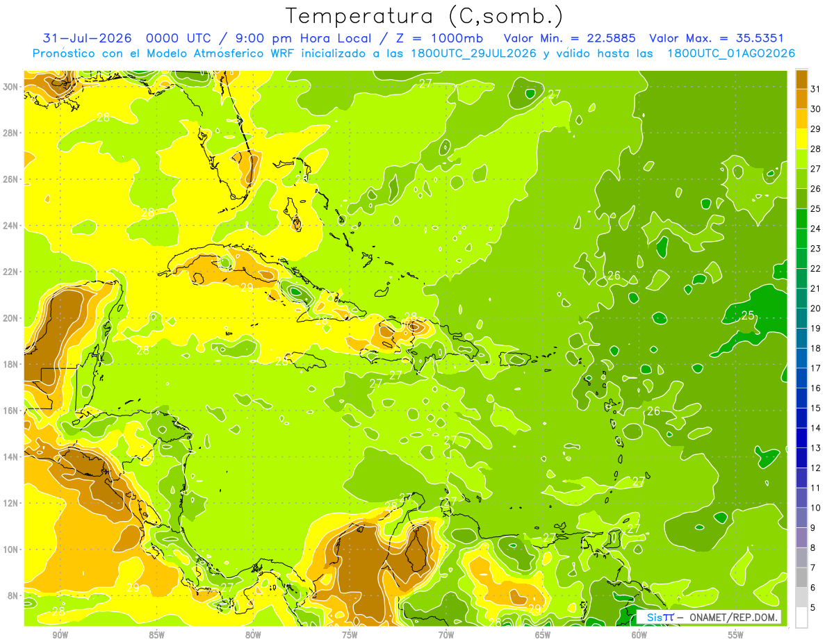Click the "0000 UTC" time text

177,38
